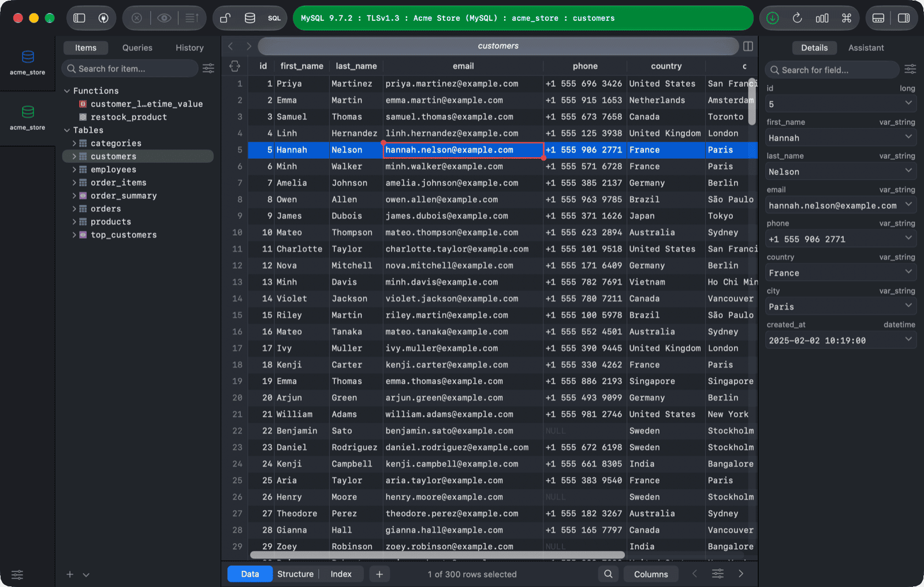Screen dimensions: 924x587
Task: Open the created_at field dropdown in Details
Action: coord(908,340)
